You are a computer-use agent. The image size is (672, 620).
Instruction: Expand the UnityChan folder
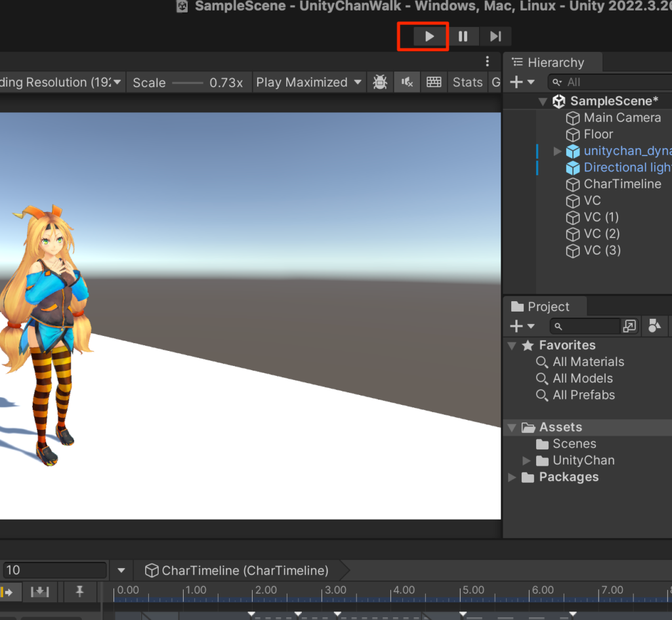click(526, 461)
